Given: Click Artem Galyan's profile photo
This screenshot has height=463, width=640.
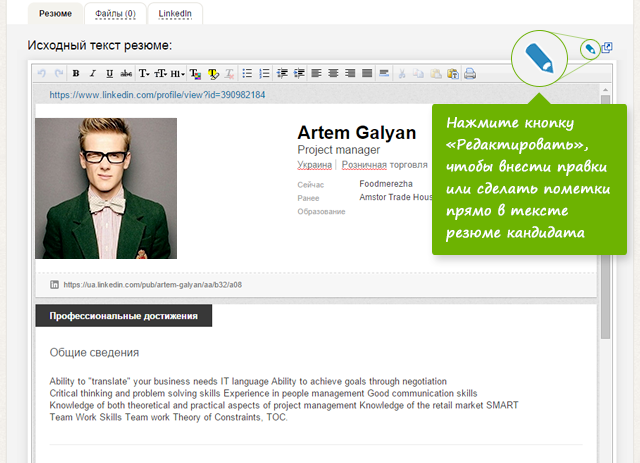Looking at the screenshot, I should click(106, 188).
